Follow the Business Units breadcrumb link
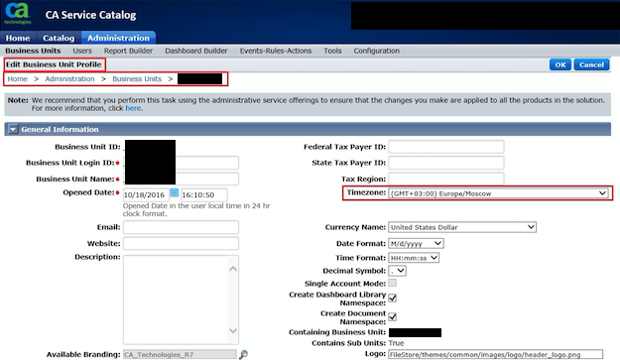Image resolution: width=620 pixels, height=364 pixels. tap(137, 78)
